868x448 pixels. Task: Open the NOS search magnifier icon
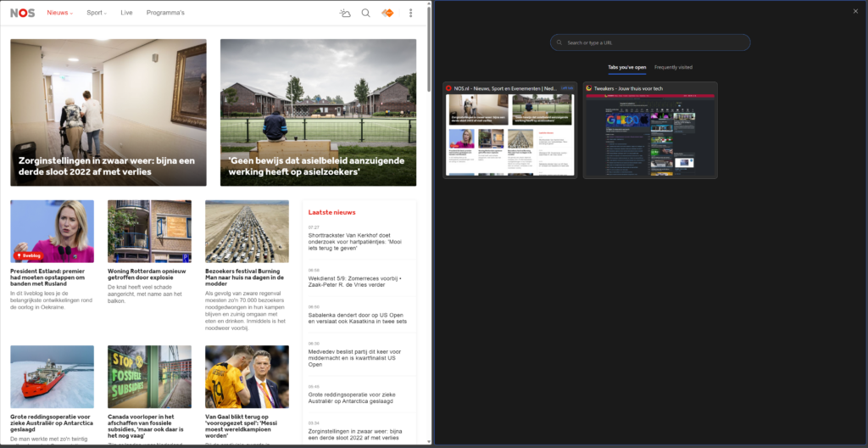366,13
